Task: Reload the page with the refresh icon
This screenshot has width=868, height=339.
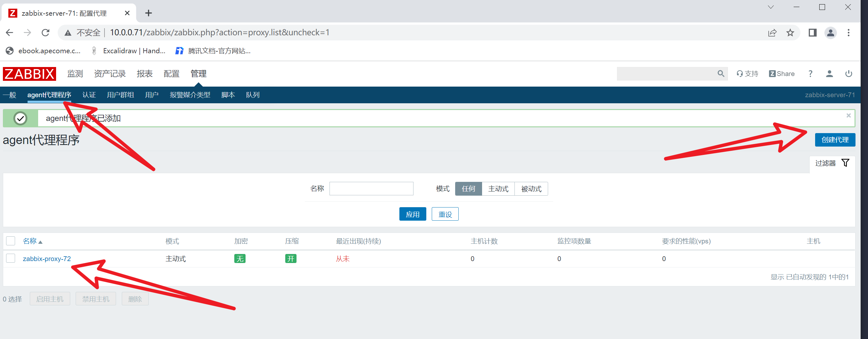Action: pyautogui.click(x=46, y=32)
